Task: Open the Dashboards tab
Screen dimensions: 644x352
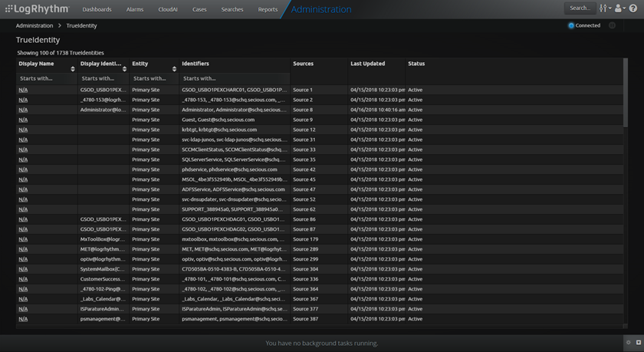Action: click(96, 9)
